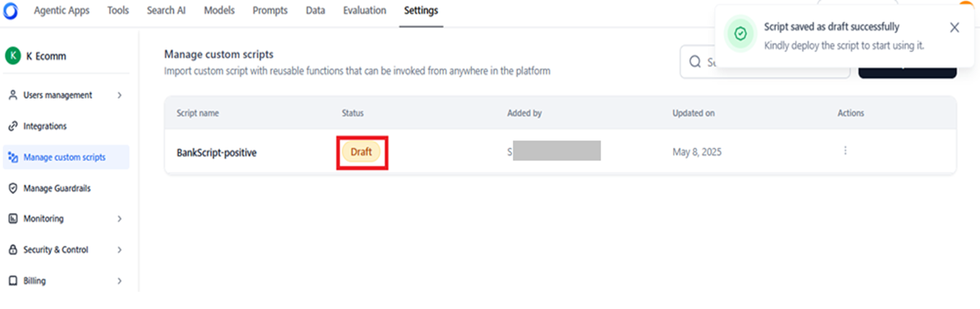This screenshot has width=980, height=309.
Task: Expand the Users management chevron
Action: click(x=119, y=95)
